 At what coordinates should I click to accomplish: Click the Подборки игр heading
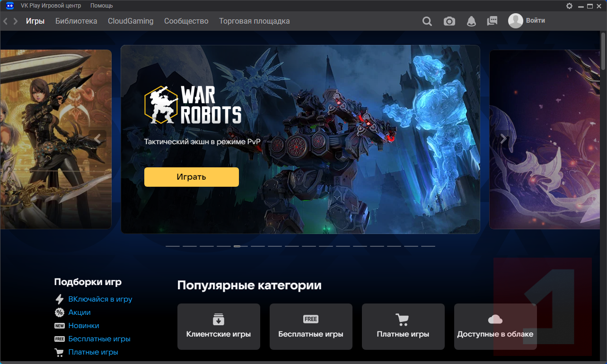tap(88, 282)
